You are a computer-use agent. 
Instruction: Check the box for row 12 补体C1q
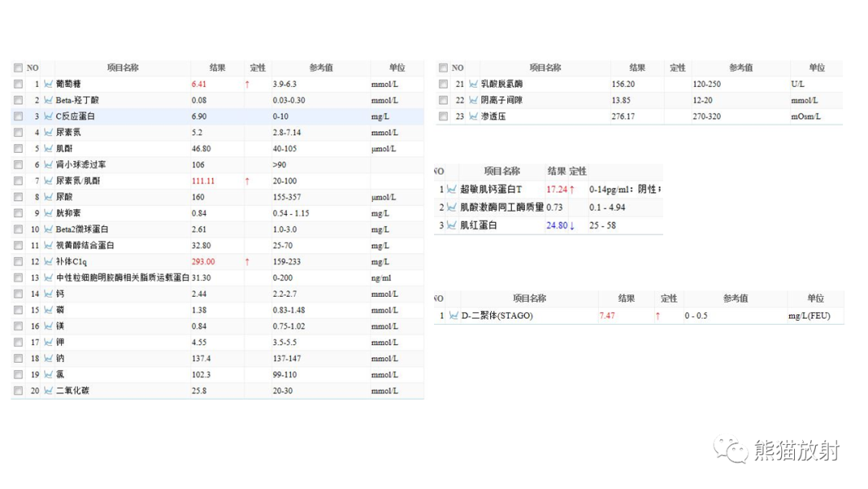18,261
